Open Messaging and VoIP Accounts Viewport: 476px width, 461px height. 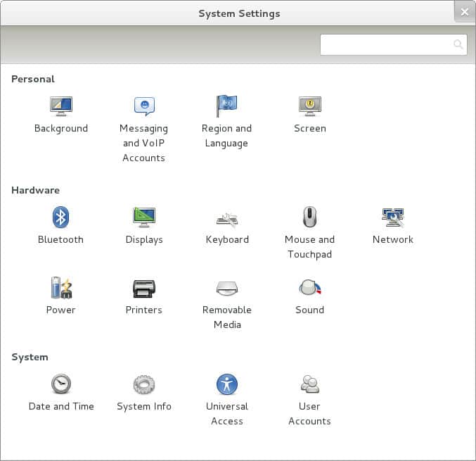tap(144, 107)
